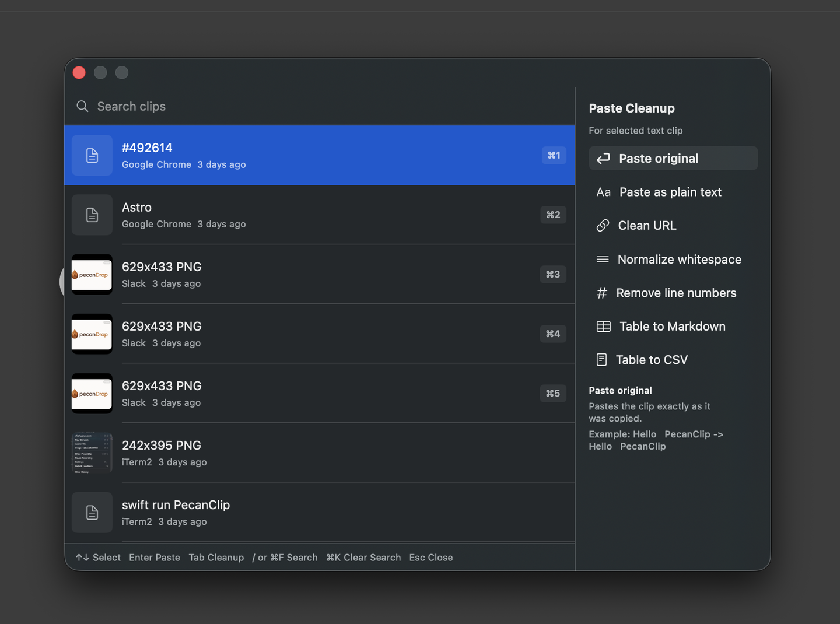Click the document icon of Astro clip
This screenshot has width=840, height=624.
tap(92, 215)
